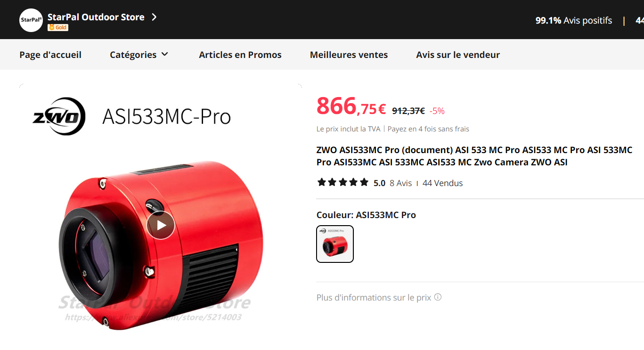Image resolution: width=644 pixels, height=350 pixels.
Task: Click the Catégories chevron arrow
Action: (164, 54)
